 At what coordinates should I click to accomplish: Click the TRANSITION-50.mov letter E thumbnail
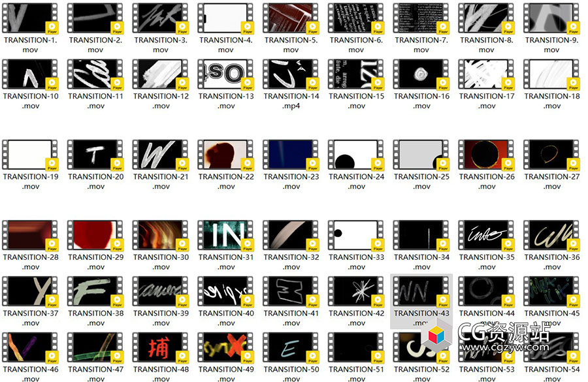click(291, 347)
